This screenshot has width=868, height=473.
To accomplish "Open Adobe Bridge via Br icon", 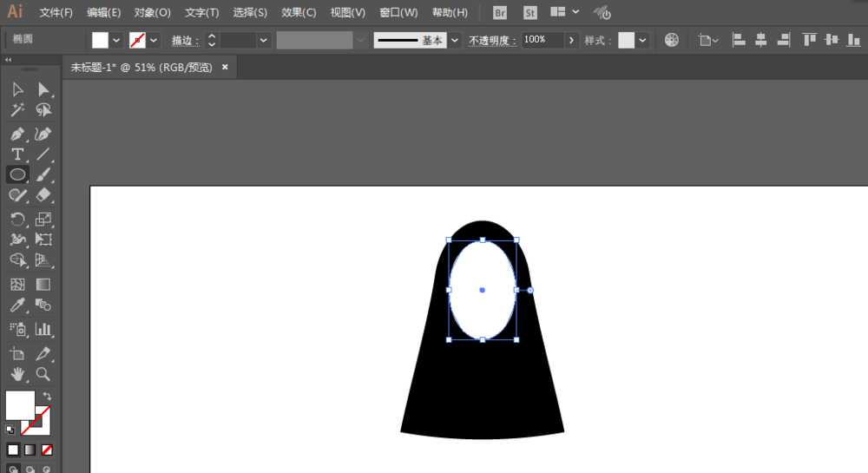I will (500, 13).
